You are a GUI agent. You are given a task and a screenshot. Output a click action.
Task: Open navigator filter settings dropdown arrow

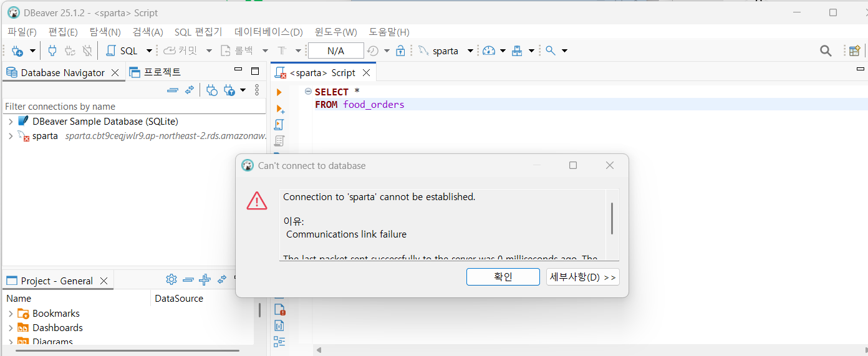(243, 90)
